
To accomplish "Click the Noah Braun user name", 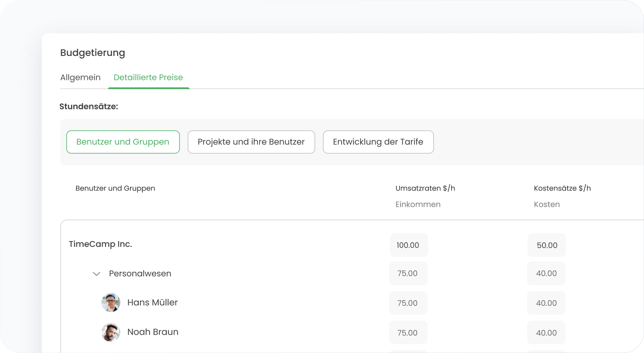I will point(153,332).
